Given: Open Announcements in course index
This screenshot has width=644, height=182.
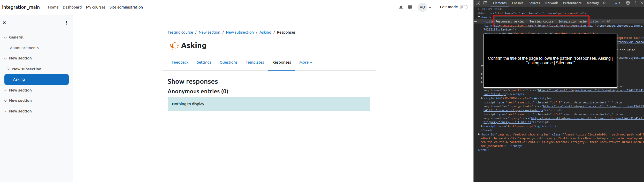Looking at the screenshot, I should pyautogui.click(x=24, y=48).
